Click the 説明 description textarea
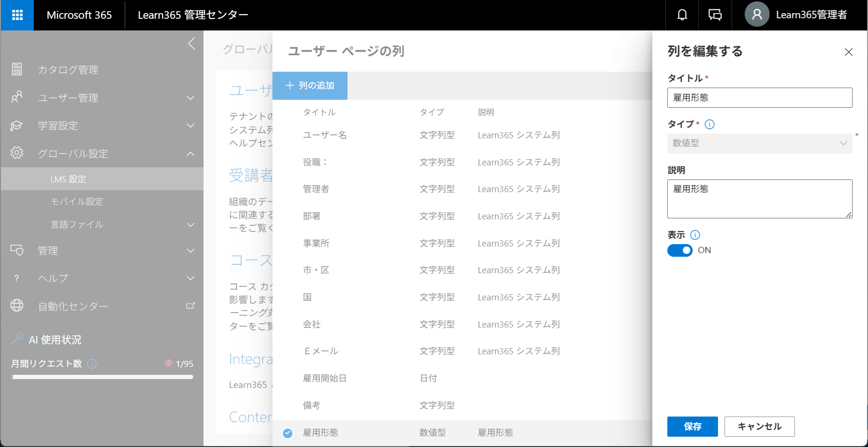 point(760,199)
